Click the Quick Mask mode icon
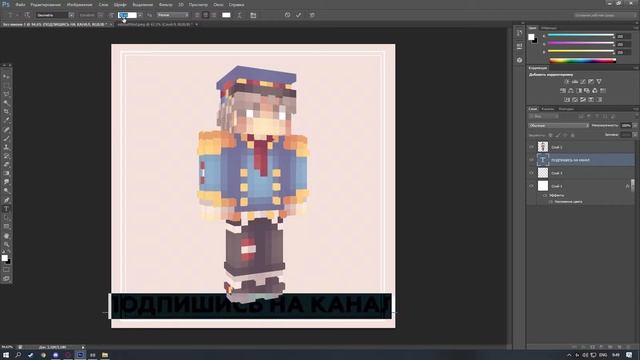Image resolution: width=640 pixels, height=360 pixels. (6, 269)
